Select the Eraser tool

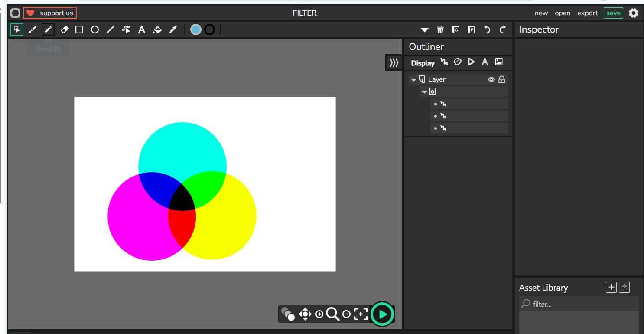tap(64, 29)
